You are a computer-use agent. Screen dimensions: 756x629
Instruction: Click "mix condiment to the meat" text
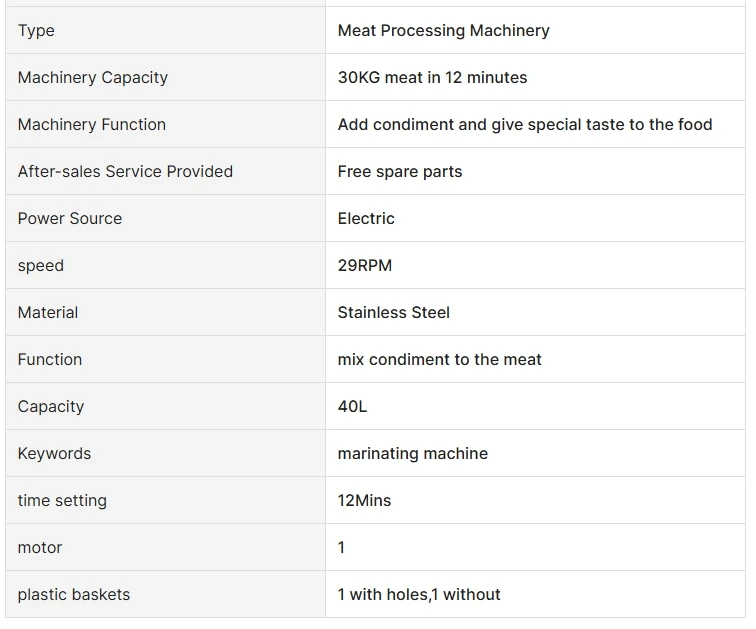coord(440,360)
